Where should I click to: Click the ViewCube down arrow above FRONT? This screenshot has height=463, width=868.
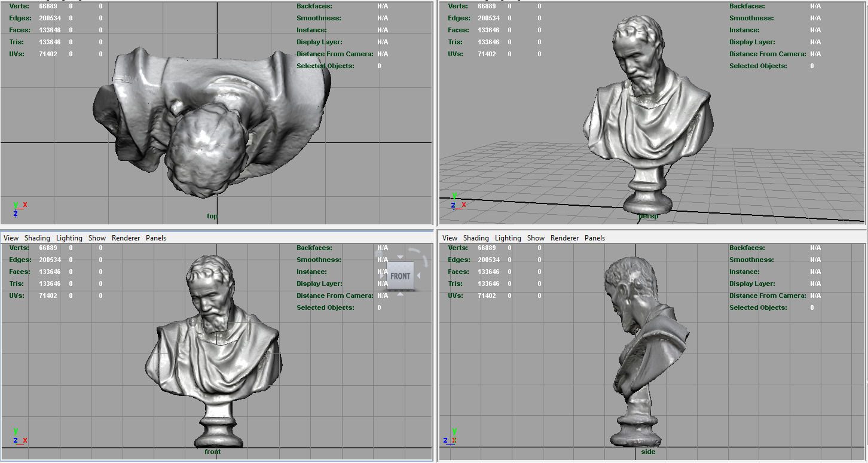[x=401, y=257]
